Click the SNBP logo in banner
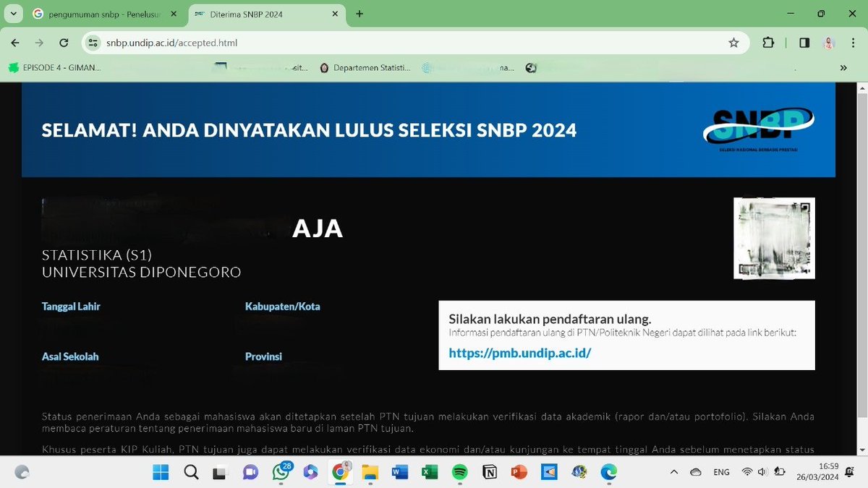This screenshot has height=488, width=868. click(758, 130)
